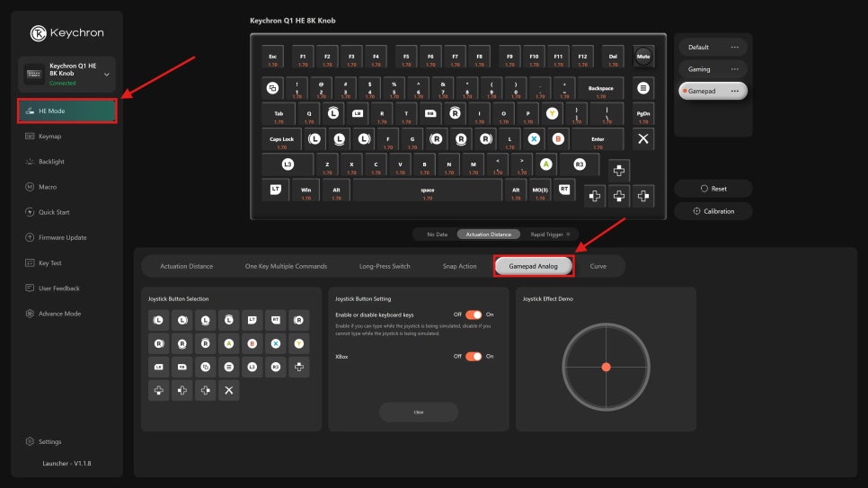868x488 pixels.
Task: Click the green A key on the keyboard layout
Action: pos(545,164)
